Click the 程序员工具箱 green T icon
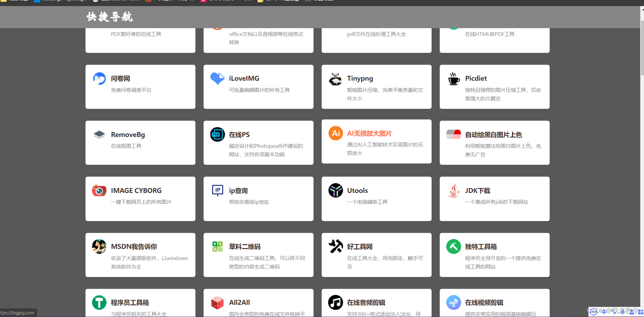Image resolution: width=644 pixels, height=317 pixels. coord(99,302)
